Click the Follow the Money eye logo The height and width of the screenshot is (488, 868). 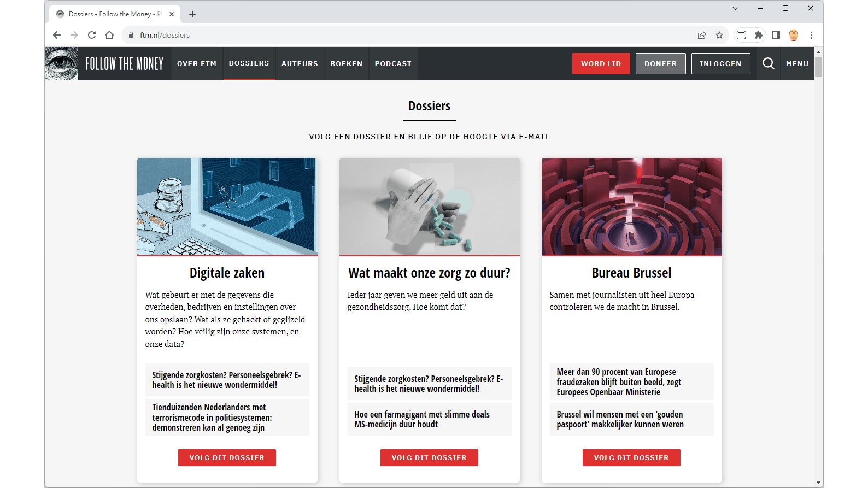coord(61,63)
